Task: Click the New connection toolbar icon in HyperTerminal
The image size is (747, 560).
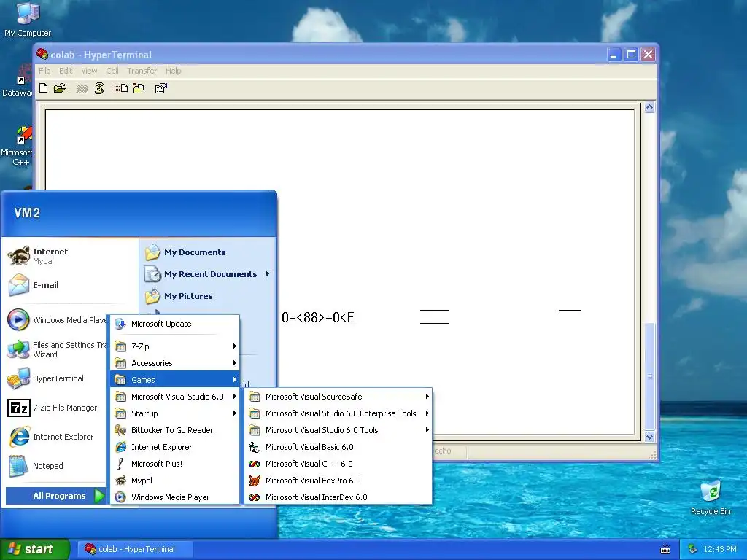Action: (43, 88)
